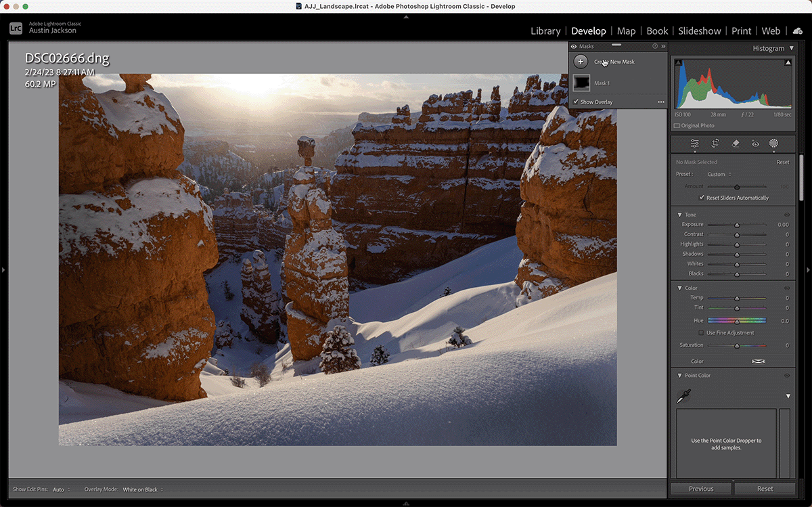Viewport: 812px width, 507px height.
Task: Select the Edit sliders tool icon
Action: 694,144
